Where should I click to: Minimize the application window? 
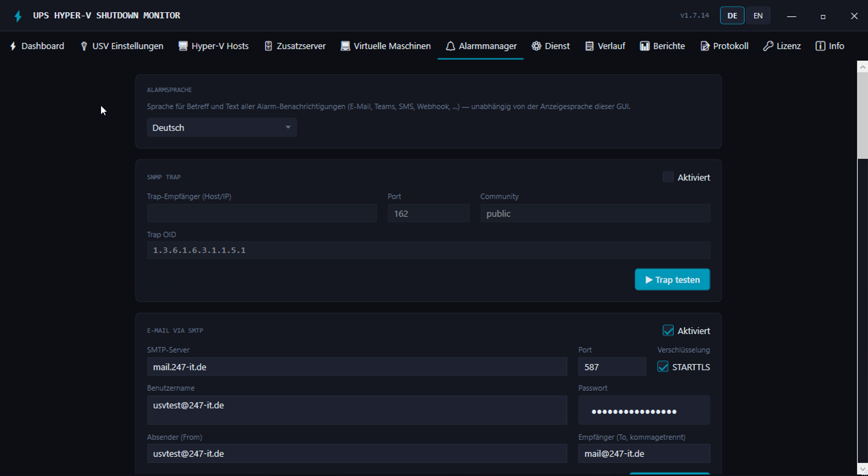pos(792,16)
